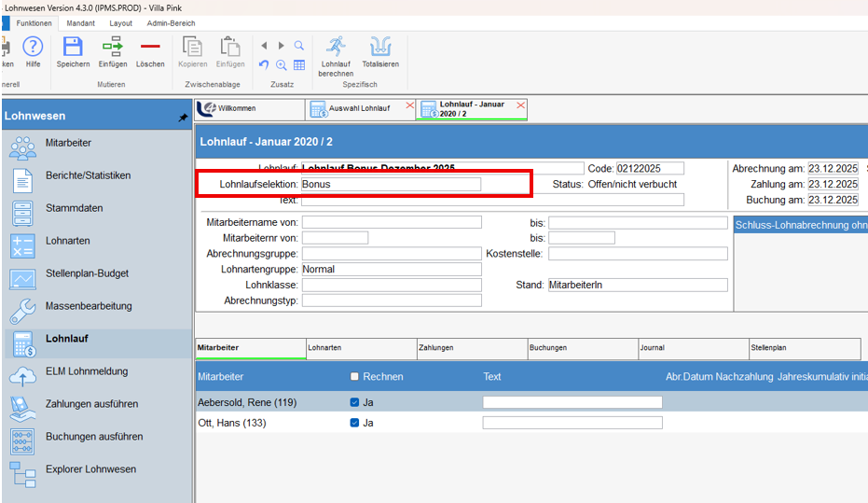This screenshot has width=868, height=503.
Task: Click into the Lohnlaufselektion field containing Bonus
Action: pos(391,184)
